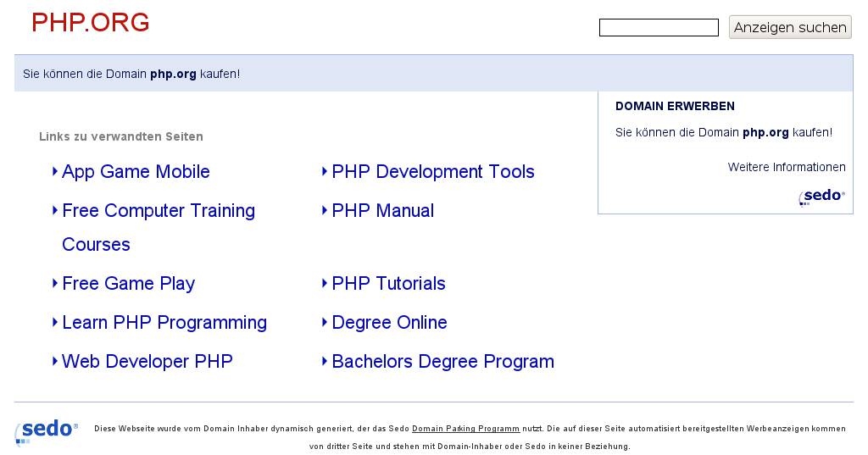Visit the Bachelors Degree Program link

442,362
